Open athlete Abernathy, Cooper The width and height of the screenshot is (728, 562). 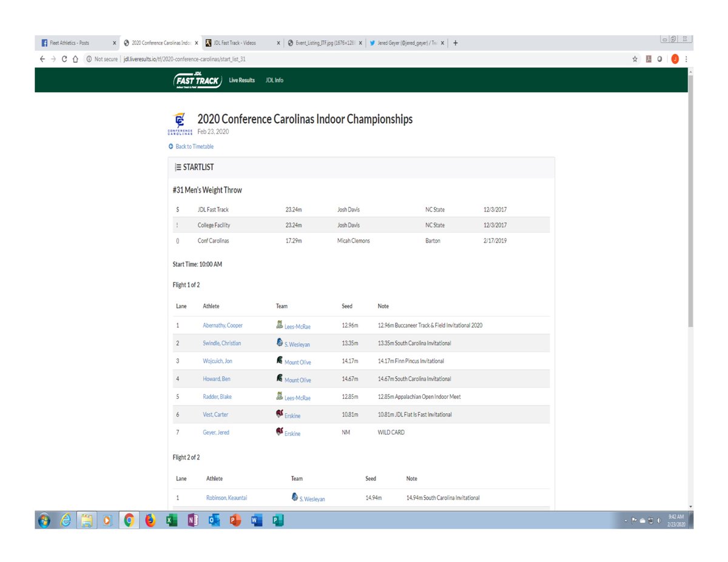tap(223, 326)
